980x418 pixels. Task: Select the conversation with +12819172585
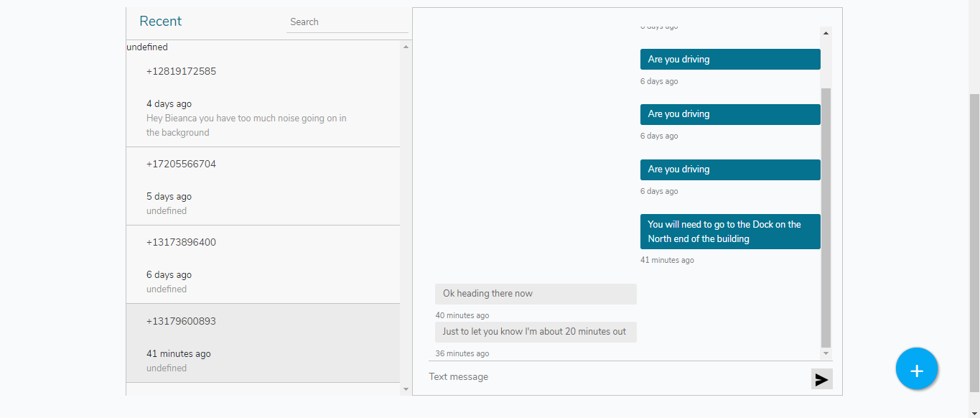(x=263, y=101)
